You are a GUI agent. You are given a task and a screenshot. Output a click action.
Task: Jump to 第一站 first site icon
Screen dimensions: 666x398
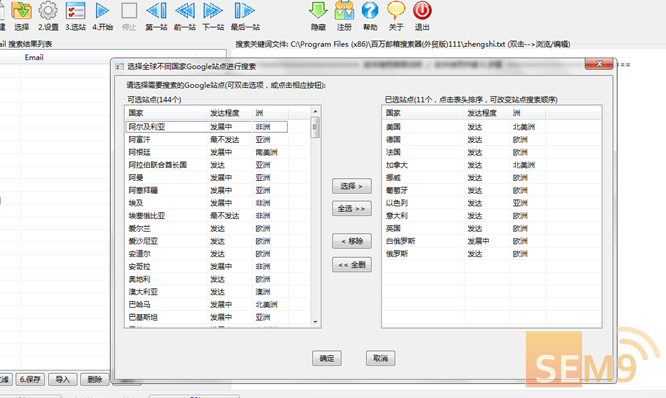click(156, 11)
